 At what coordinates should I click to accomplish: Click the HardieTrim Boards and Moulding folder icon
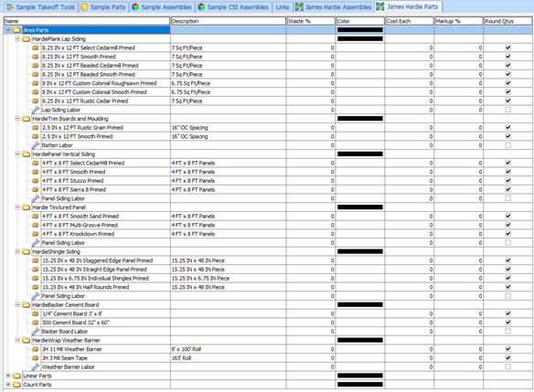(x=27, y=119)
